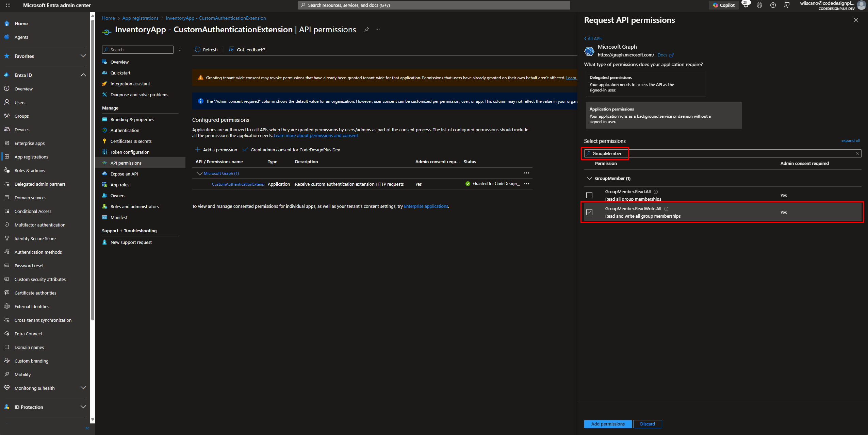
Task: Open Learn more about permissions and consent
Action: [316, 136]
